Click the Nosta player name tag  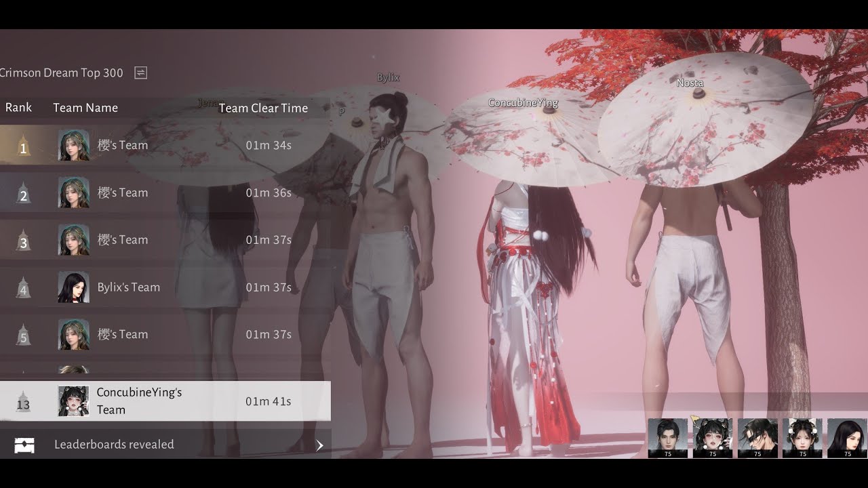click(690, 83)
